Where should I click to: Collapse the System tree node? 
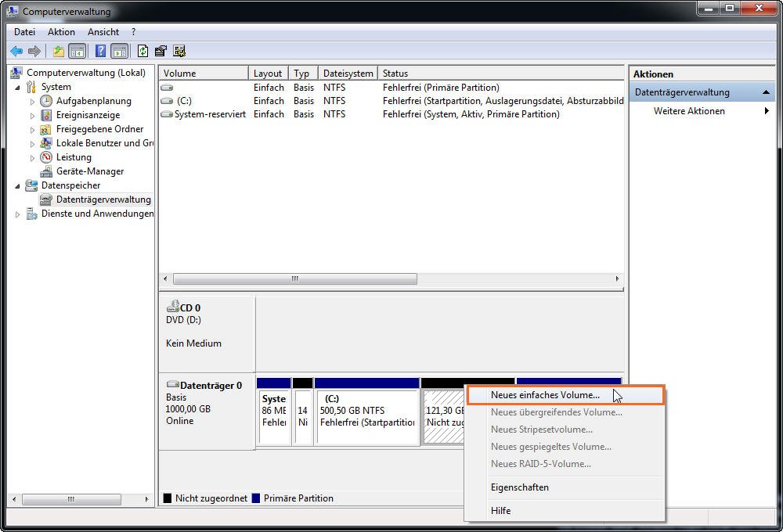click(17, 88)
